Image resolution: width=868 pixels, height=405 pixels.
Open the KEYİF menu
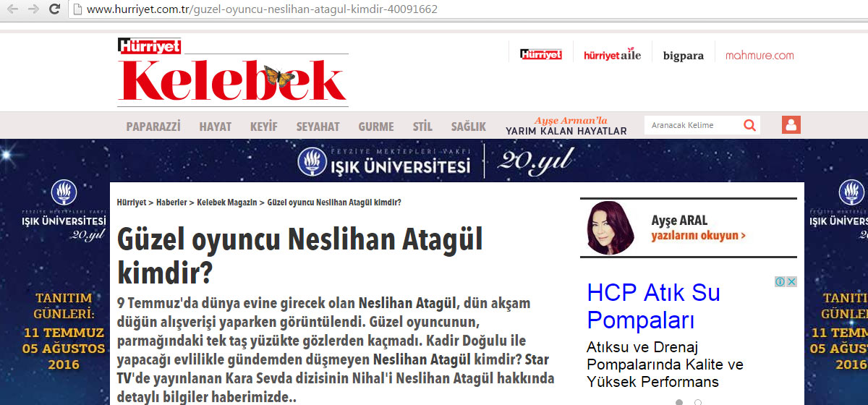(264, 127)
